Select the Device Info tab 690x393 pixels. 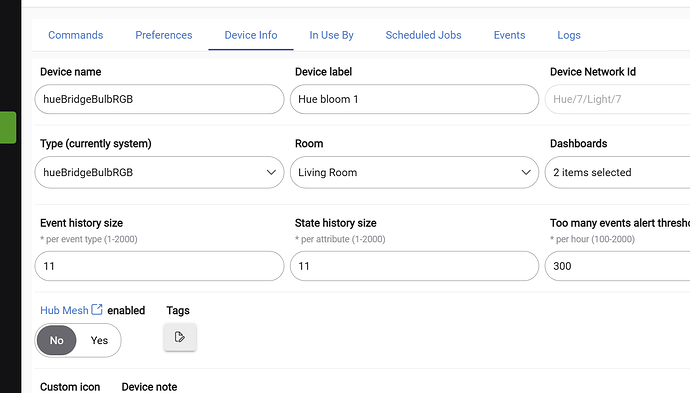point(251,35)
